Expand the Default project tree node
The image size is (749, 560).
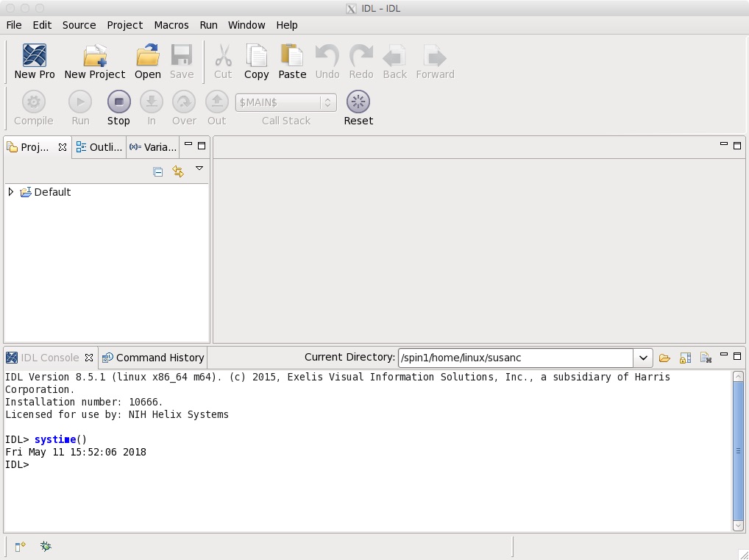(10, 192)
